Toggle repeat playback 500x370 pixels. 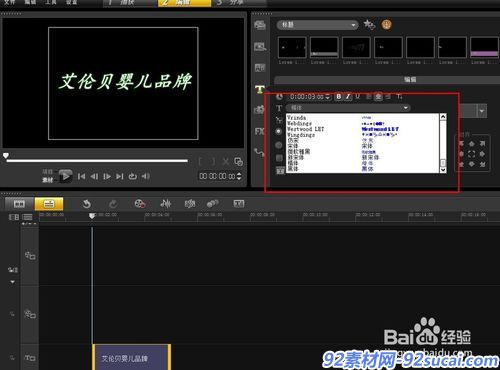point(133,176)
